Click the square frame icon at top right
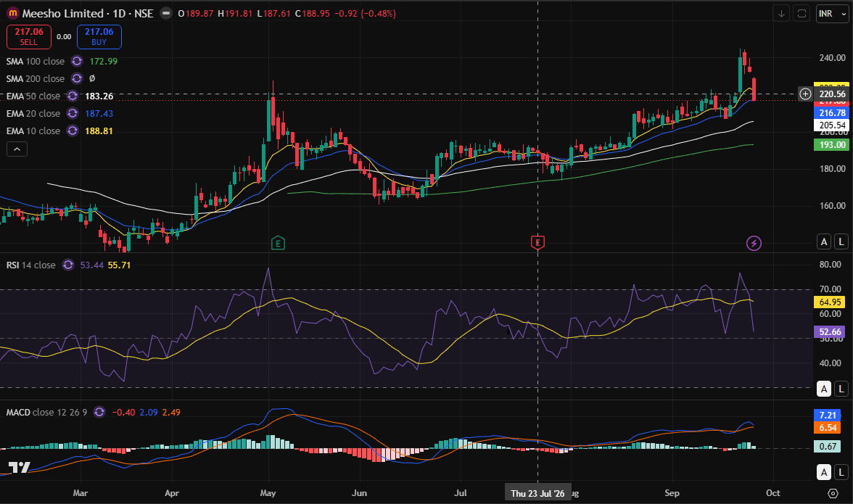Viewport: 853px width, 504px height. coord(802,14)
